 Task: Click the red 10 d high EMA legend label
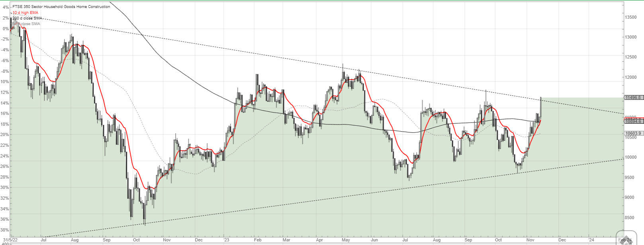[x=25, y=13]
